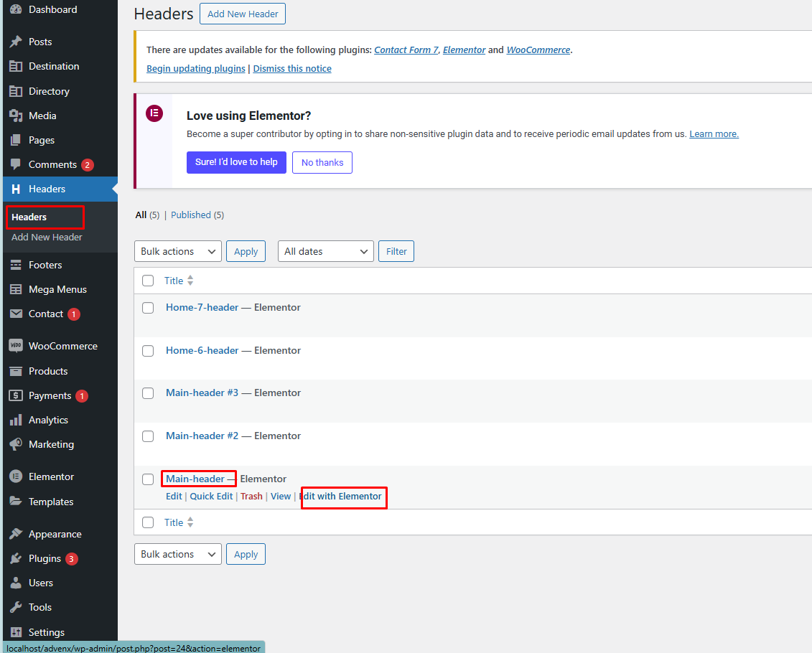This screenshot has height=653, width=812.
Task: Switch to the Published filter view
Action: (190, 215)
